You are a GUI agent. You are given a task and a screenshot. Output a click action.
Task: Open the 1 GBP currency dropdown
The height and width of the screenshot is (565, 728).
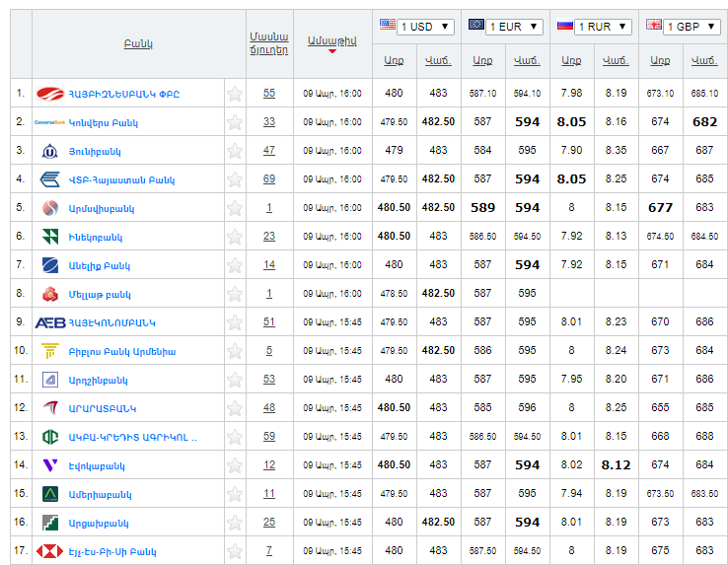pyautogui.click(x=692, y=27)
